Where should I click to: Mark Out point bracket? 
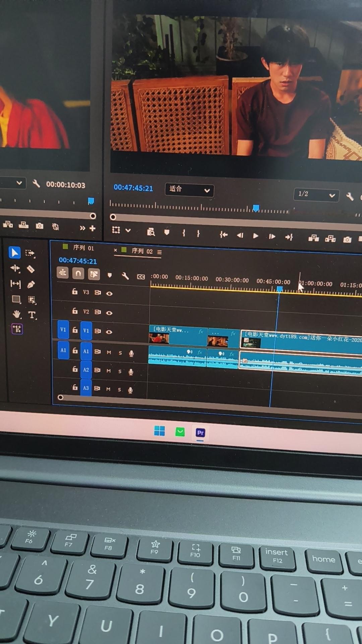198,233
